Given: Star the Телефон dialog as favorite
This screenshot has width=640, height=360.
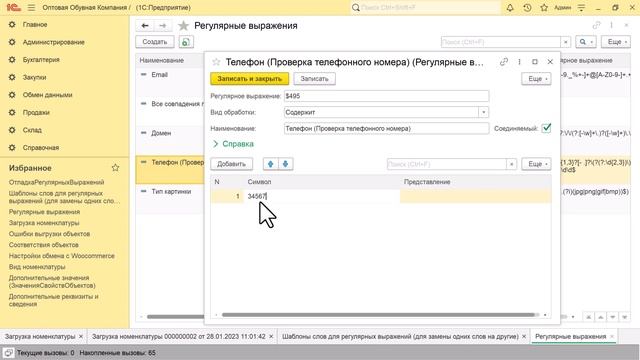Looking at the screenshot, I should tap(216, 62).
